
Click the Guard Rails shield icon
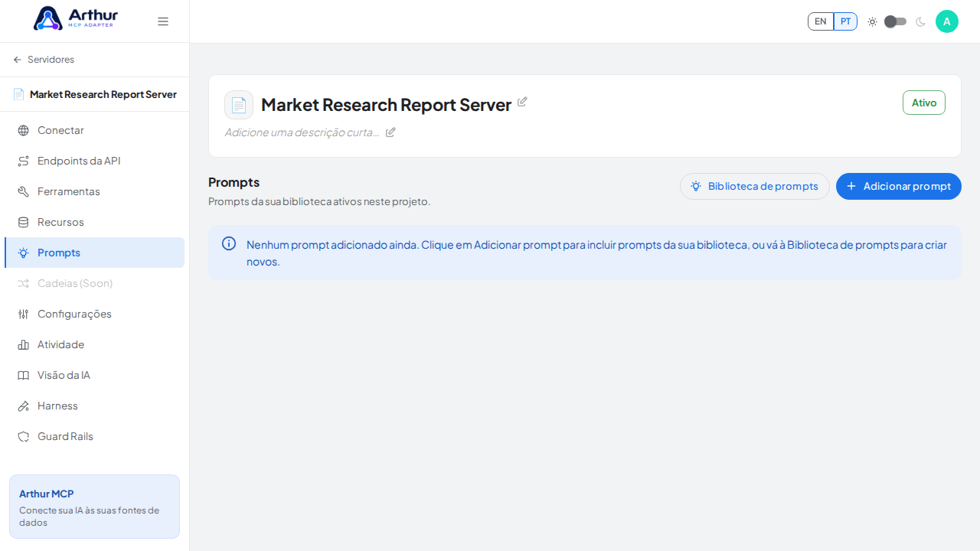tap(23, 436)
